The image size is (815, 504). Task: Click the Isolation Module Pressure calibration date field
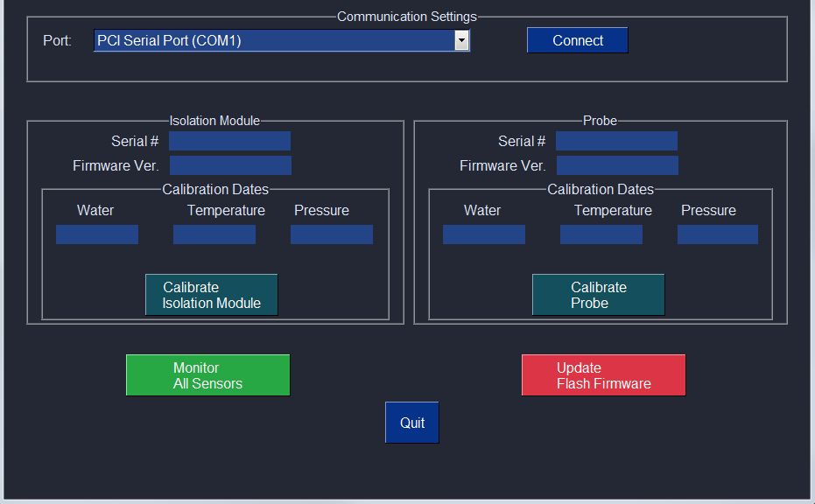pyautogui.click(x=331, y=234)
